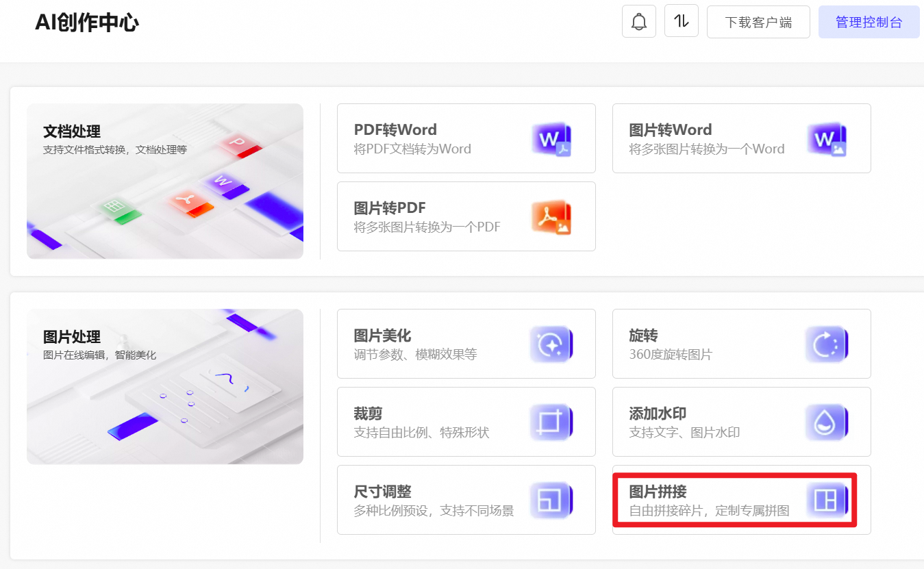This screenshot has width=924, height=569.
Task: Choose the 旋转 title text
Action: 643,336
